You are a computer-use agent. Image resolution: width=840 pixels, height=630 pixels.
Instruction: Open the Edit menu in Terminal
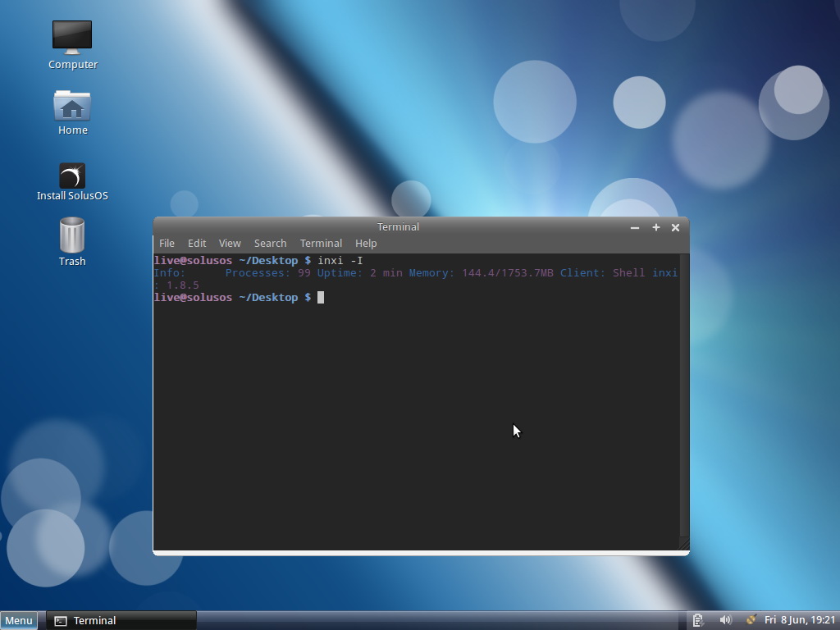click(197, 244)
